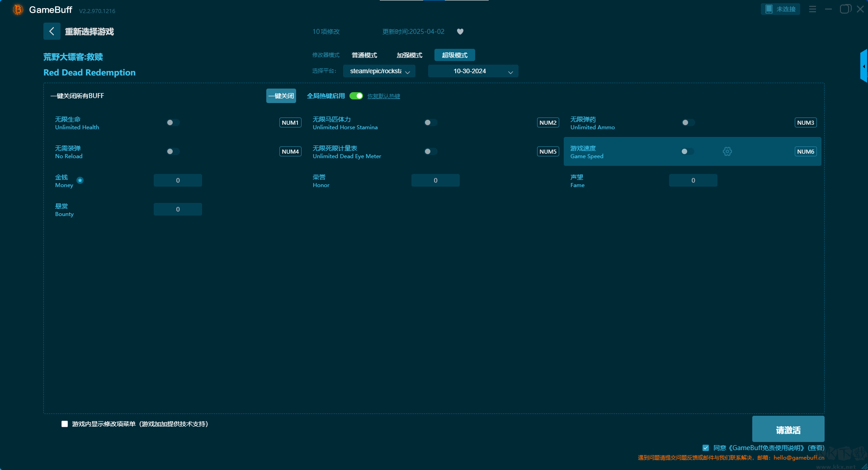
Task: Click the restore default hotkeys link
Action: click(383, 96)
